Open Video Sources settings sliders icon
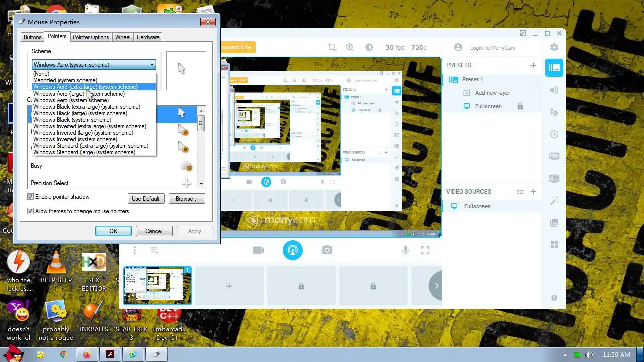Viewport: 644px width, 362px height. coord(520,192)
